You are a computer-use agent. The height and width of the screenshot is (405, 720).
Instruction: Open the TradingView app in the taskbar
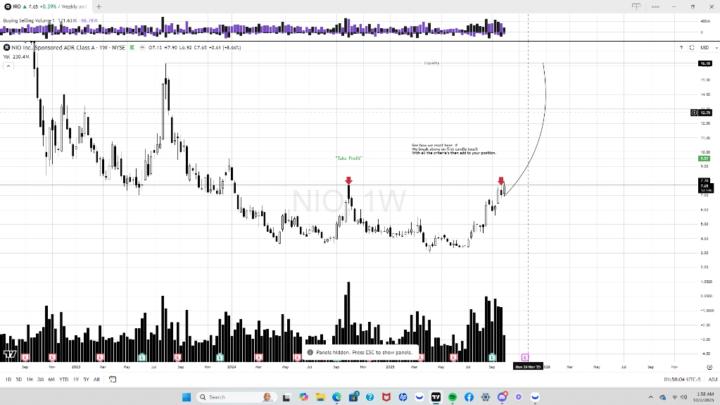click(436, 397)
